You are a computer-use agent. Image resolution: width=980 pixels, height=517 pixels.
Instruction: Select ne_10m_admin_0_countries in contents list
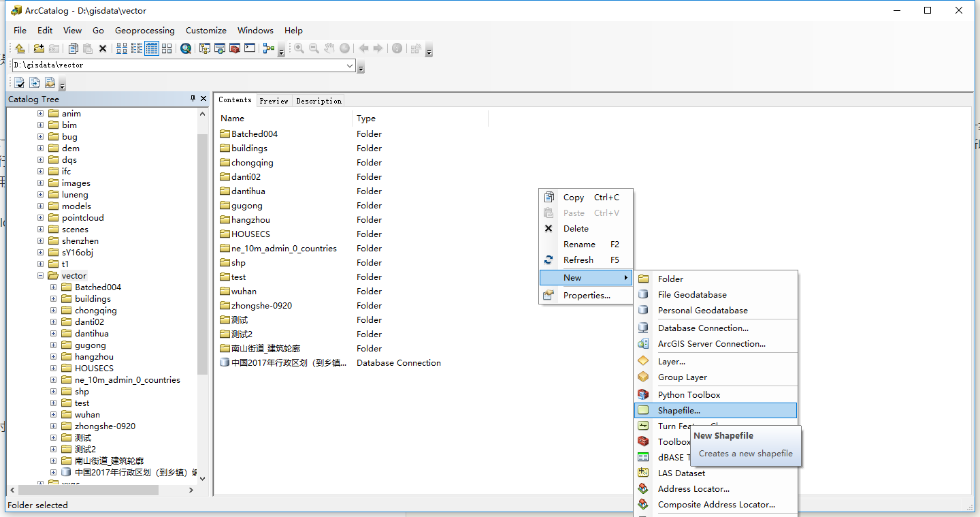pyautogui.click(x=278, y=249)
